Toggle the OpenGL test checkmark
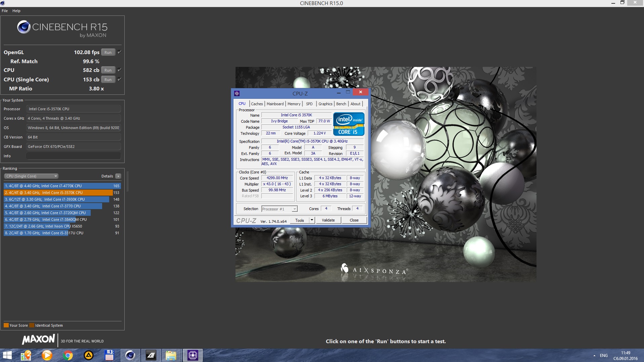644x362 pixels. pyautogui.click(x=119, y=52)
